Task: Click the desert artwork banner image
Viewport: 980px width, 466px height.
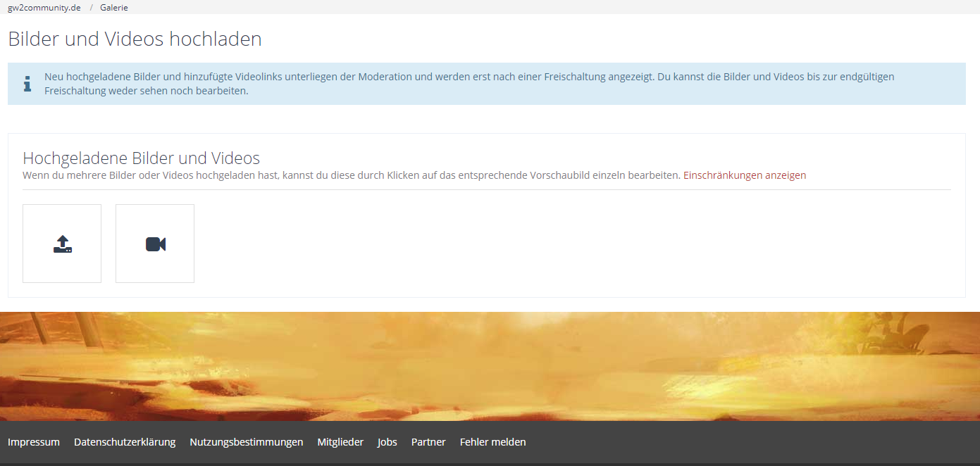Action: 490,366
